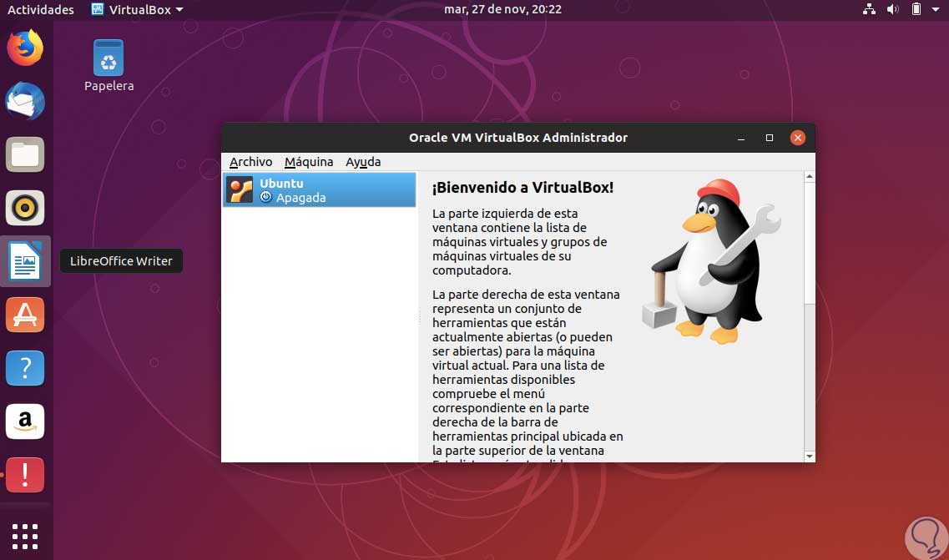
Task: Click the welcome pane vertical scrollbar thumb
Action: click(809, 242)
